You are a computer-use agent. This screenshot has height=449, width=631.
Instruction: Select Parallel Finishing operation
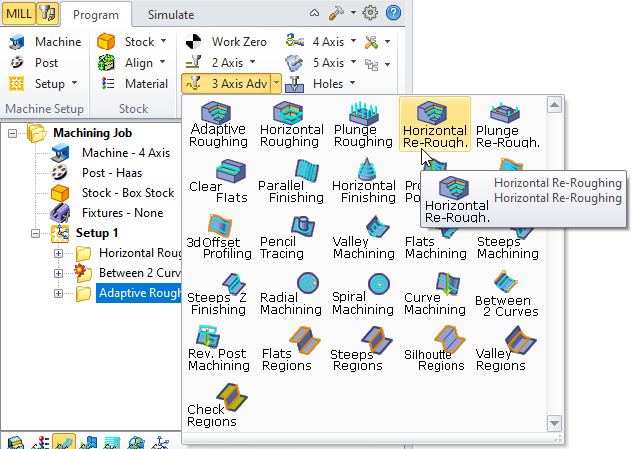291,181
